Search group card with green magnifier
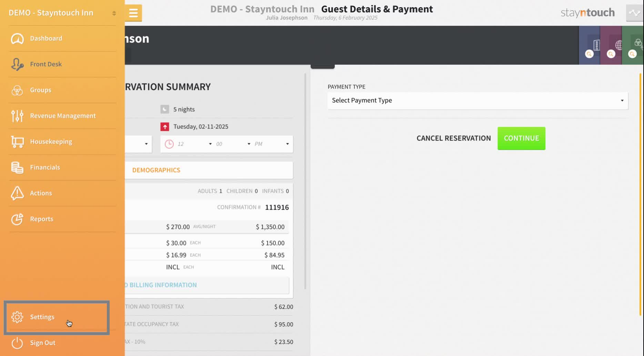The width and height of the screenshot is (644, 356). point(632,54)
